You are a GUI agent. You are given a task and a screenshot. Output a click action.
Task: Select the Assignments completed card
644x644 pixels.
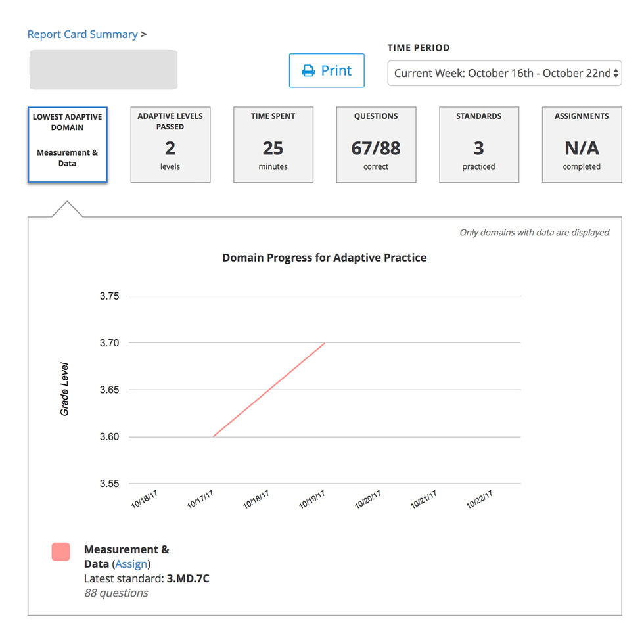(x=582, y=145)
